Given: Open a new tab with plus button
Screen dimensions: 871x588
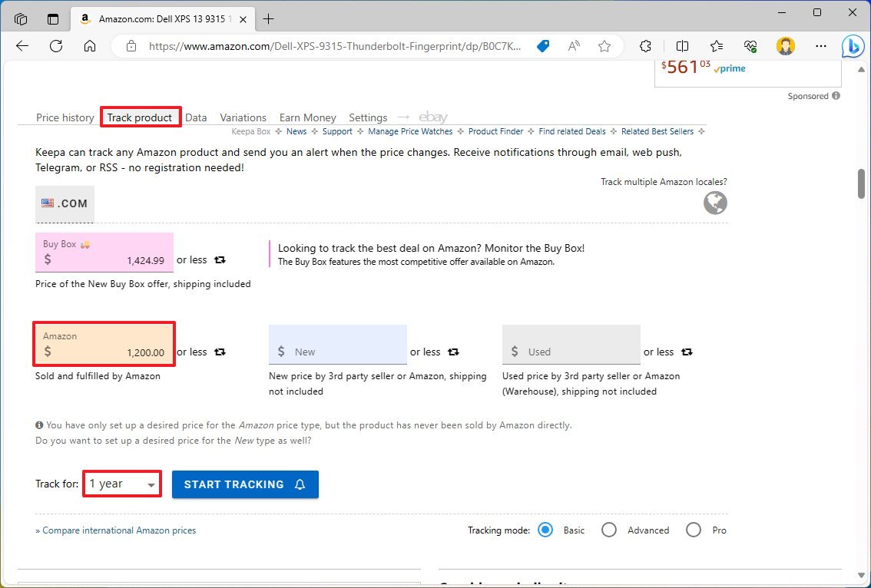Looking at the screenshot, I should 268,19.
